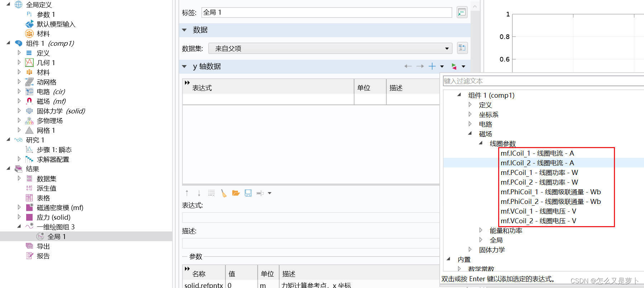Select mf.ICoil_1 线圈电流 entry
The image size is (644, 288).
coord(537,153)
